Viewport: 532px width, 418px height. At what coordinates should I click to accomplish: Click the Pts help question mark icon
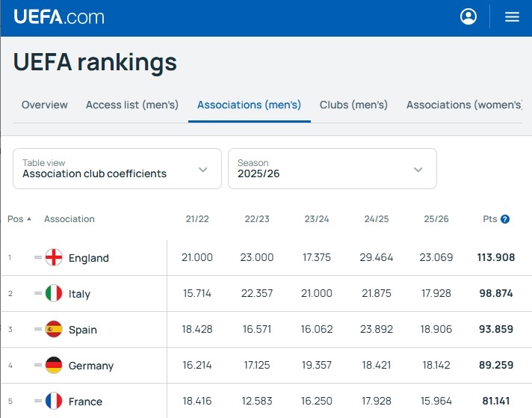tap(505, 219)
